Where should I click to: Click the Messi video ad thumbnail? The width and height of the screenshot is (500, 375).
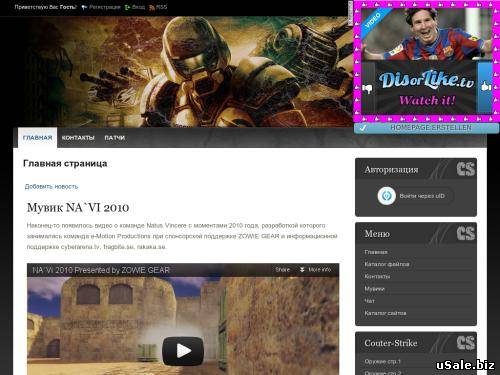pyautogui.click(x=427, y=34)
